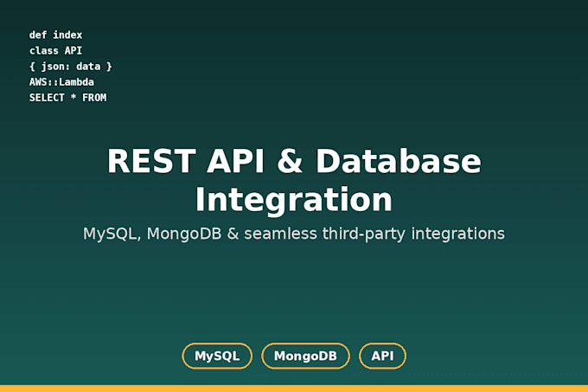The height and width of the screenshot is (392, 588).
Task: Click the API pill tag
Action: coord(382,356)
